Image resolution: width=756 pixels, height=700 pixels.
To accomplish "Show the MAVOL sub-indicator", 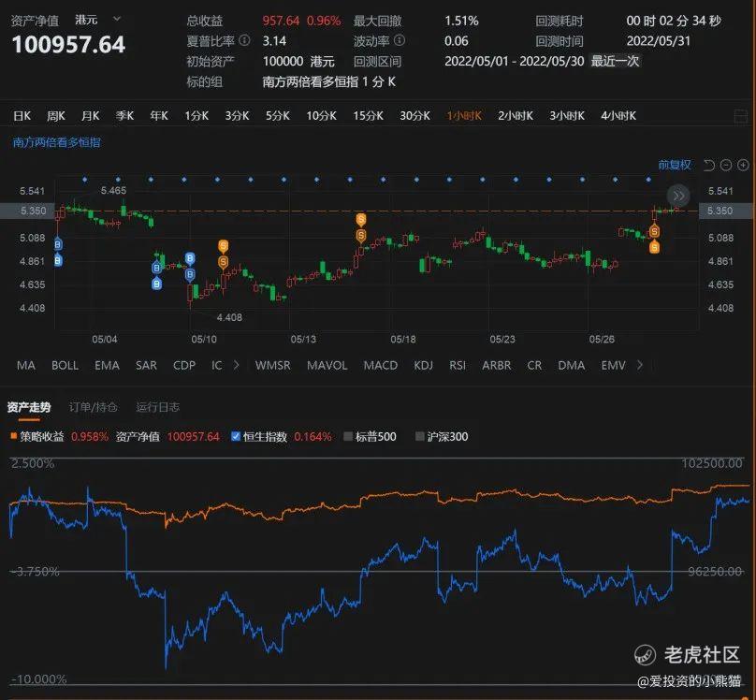I will tap(327, 365).
